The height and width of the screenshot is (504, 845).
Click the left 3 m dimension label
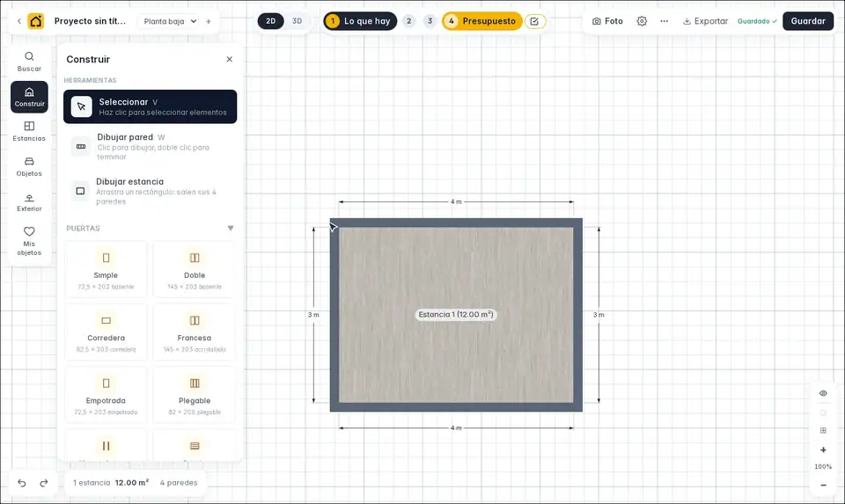click(313, 315)
